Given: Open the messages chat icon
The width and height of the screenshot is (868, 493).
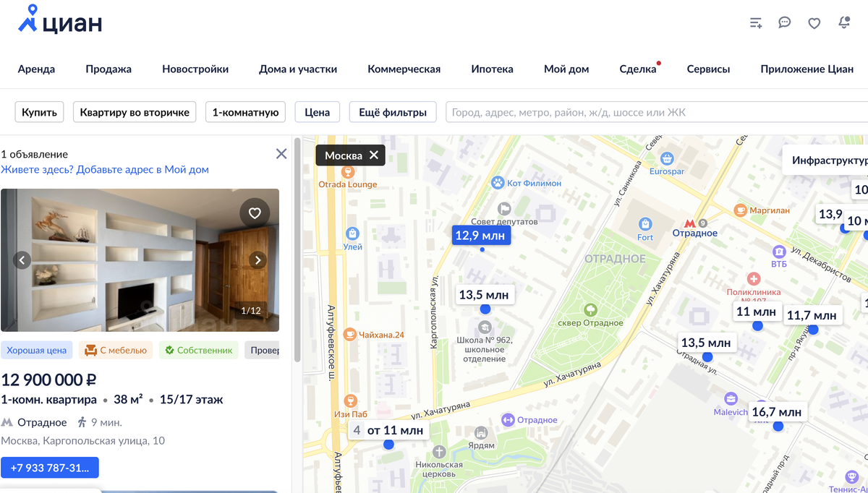Looking at the screenshot, I should (x=785, y=23).
